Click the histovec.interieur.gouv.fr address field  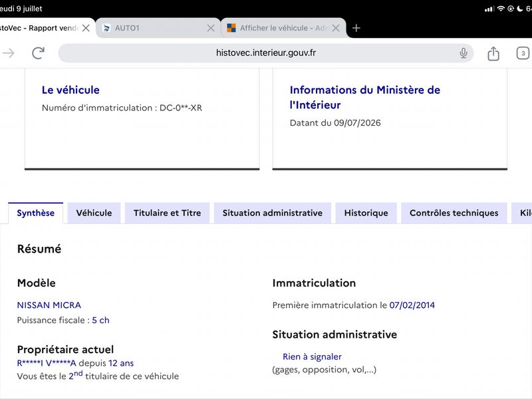[x=265, y=53]
